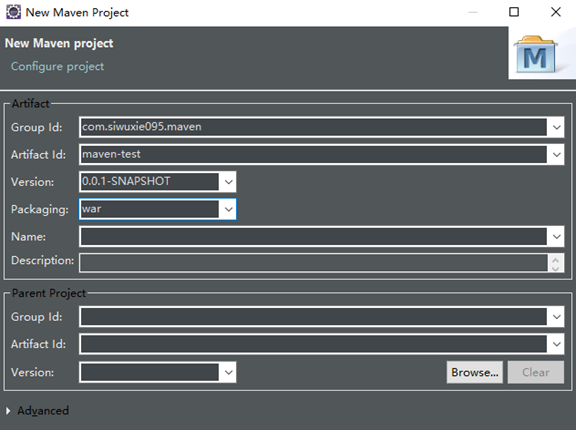Expand the Artifact Version dropdown arrow
The height and width of the screenshot is (430, 576).
point(228,182)
